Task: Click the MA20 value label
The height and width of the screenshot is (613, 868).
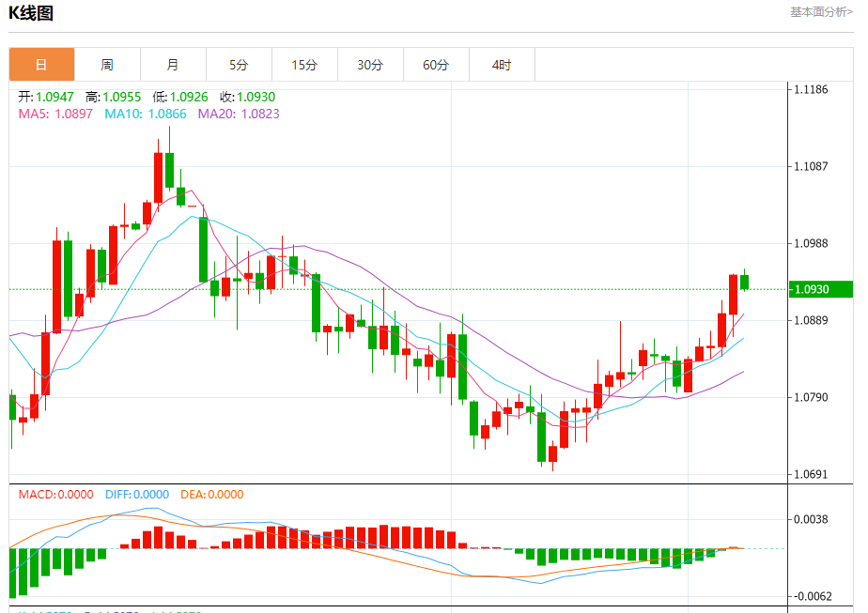Action: pyautogui.click(x=239, y=114)
